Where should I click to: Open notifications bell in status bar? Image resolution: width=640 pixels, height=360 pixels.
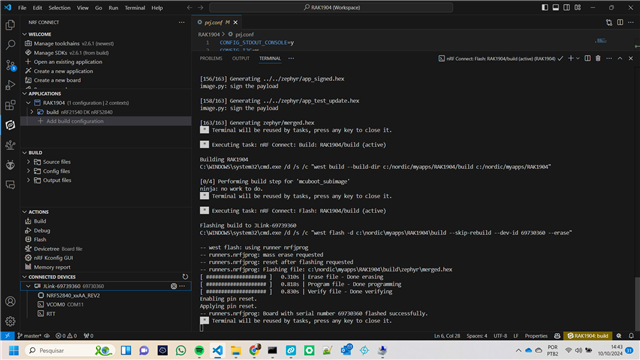pyautogui.click(x=631, y=336)
